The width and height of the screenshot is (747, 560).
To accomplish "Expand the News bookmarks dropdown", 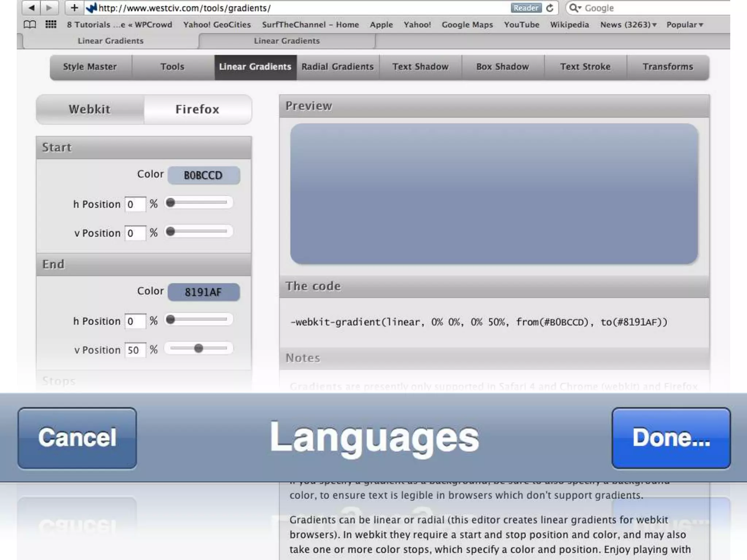I will [628, 24].
